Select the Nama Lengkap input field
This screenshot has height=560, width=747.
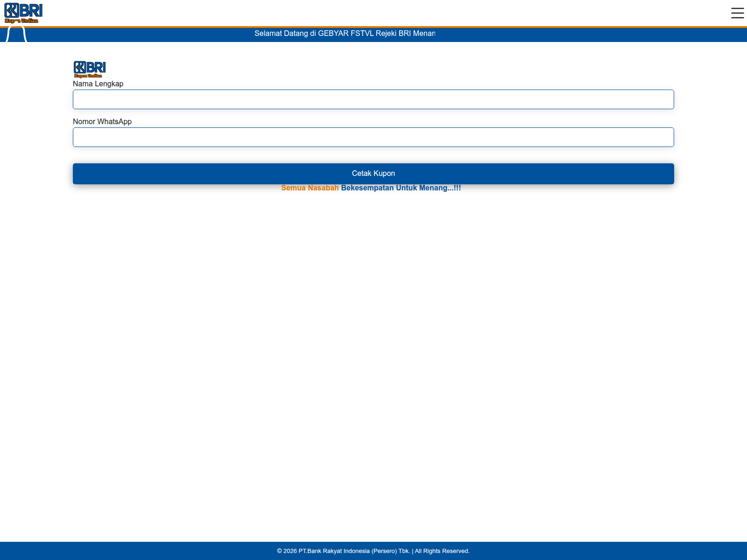pos(373,99)
